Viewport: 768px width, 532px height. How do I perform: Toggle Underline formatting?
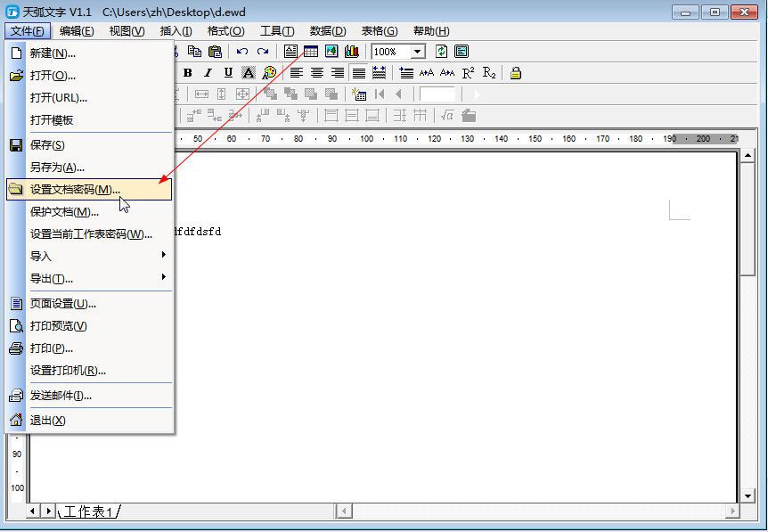(228, 73)
